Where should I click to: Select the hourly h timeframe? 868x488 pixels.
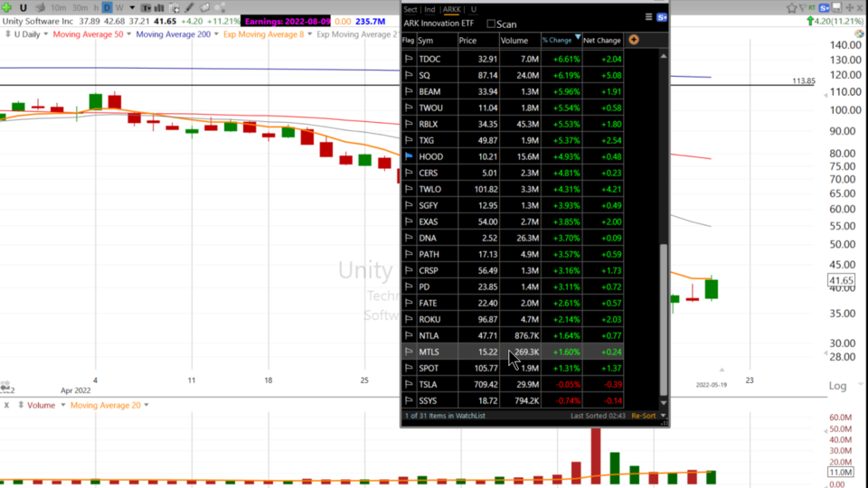coord(96,8)
